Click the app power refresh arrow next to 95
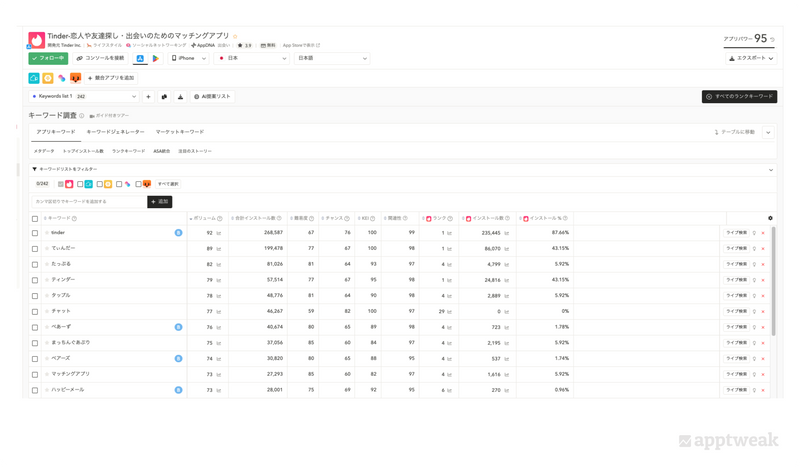800x467 pixels. (772, 39)
